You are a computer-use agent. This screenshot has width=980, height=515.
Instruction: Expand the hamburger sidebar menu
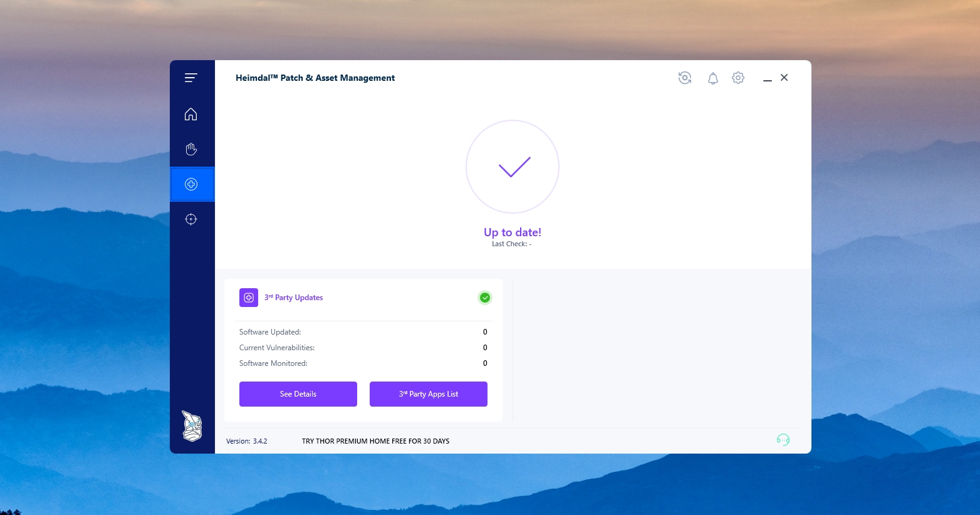point(191,78)
